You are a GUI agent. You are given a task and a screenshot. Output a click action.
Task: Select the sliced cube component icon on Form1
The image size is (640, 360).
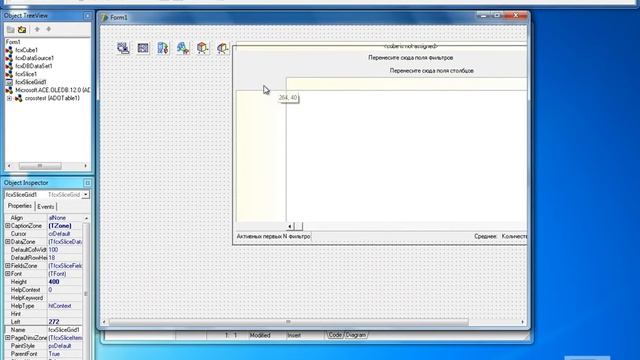222,48
